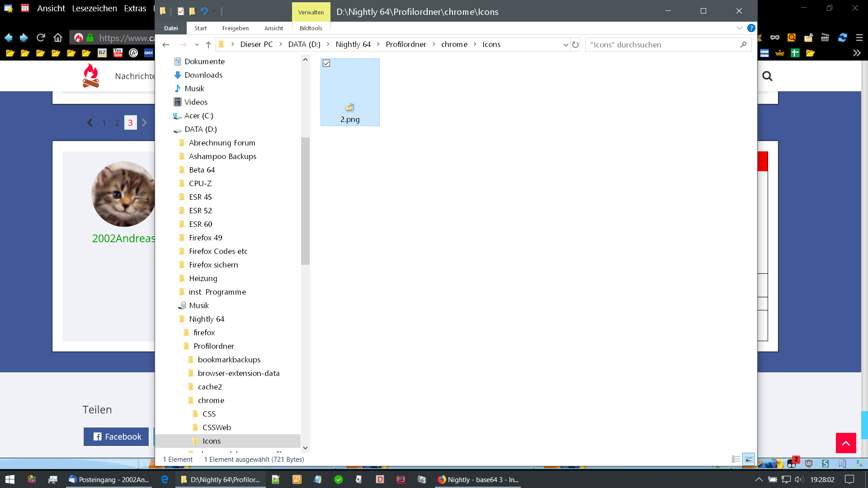Open the Ansicht ribbon tab
Screen dimensions: 868x488
[274, 28]
